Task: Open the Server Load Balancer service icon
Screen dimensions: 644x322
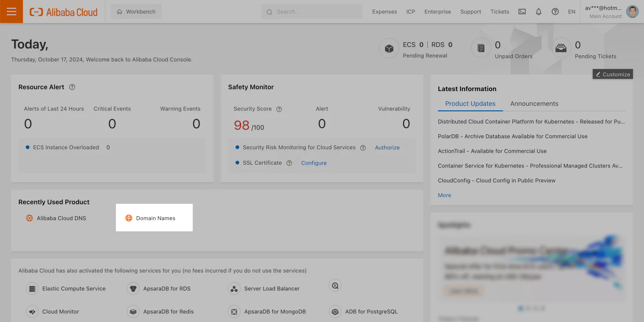Action: pyautogui.click(x=234, y=288)
